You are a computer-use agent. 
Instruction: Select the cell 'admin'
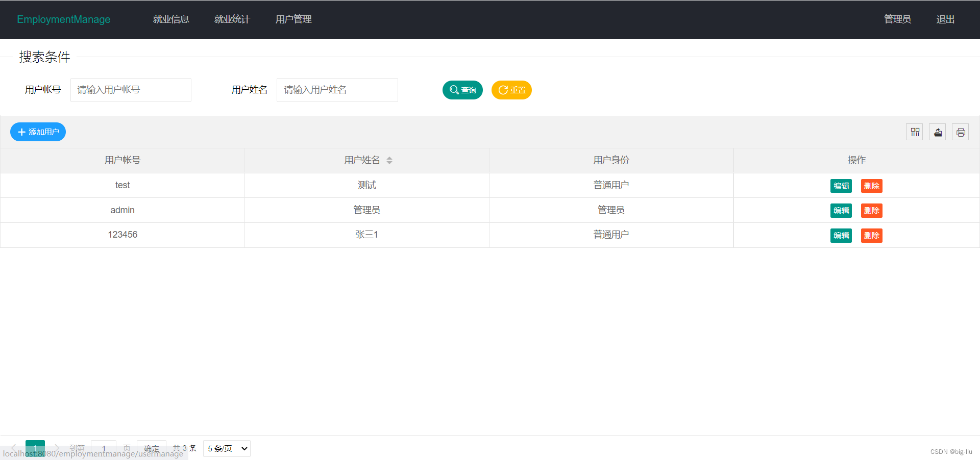point(122,210)
